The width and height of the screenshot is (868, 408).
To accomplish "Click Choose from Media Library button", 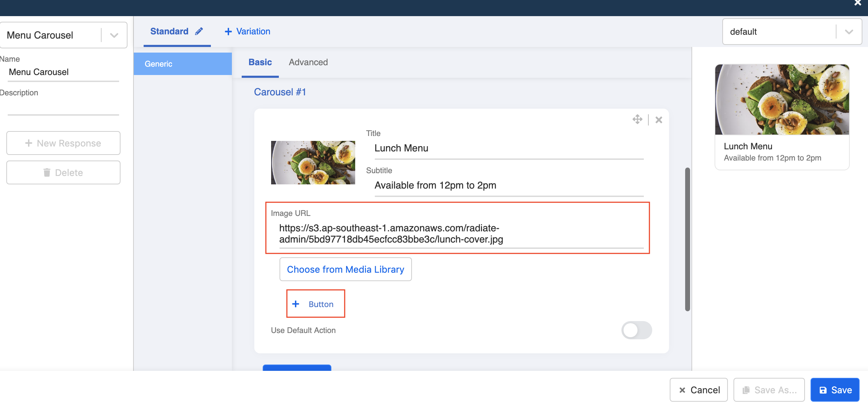I will tap(345, 269).
